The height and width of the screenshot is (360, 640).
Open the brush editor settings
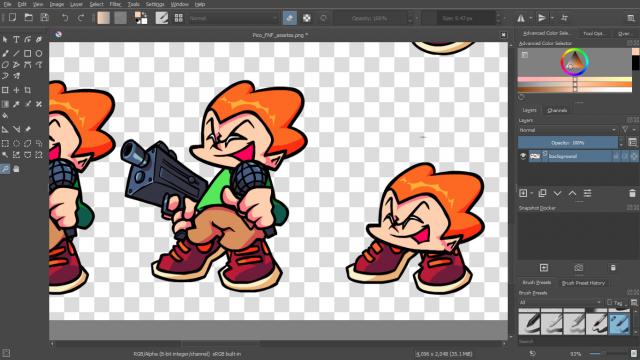[162, 18]
